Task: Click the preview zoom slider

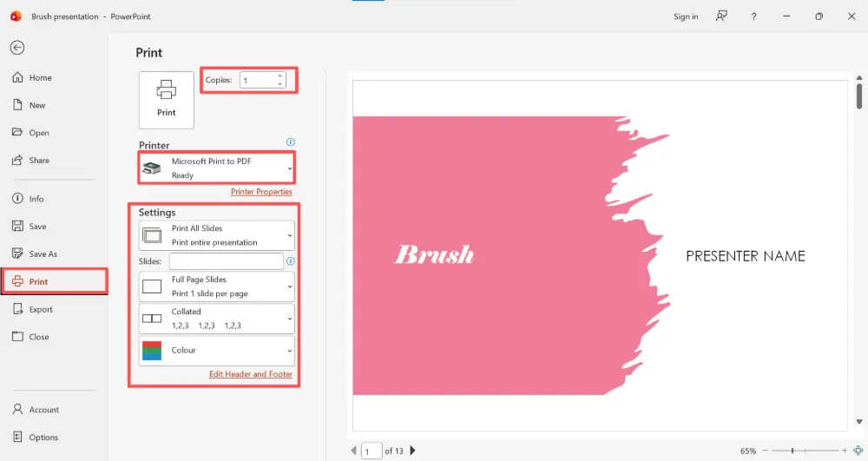Action: point(805,451)
